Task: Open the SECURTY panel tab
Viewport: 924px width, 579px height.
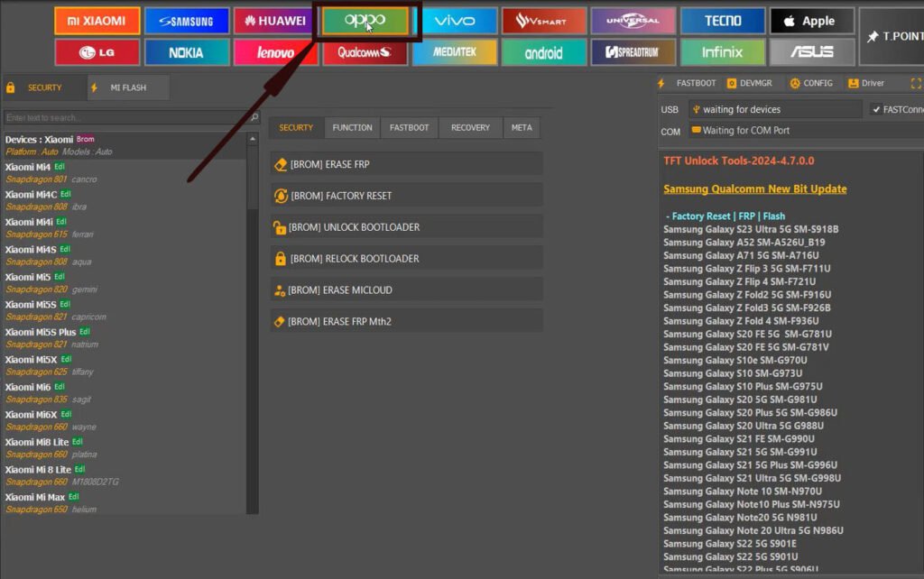Action: pyautogui.click(x=44, y=87)
